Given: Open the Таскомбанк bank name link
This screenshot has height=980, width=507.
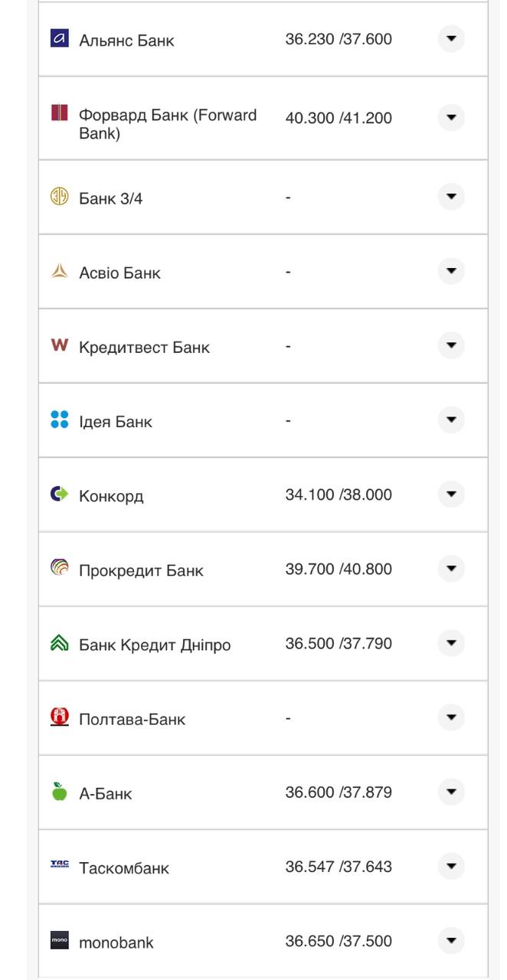Looking at the screenshot, I should tap(124, 868).
